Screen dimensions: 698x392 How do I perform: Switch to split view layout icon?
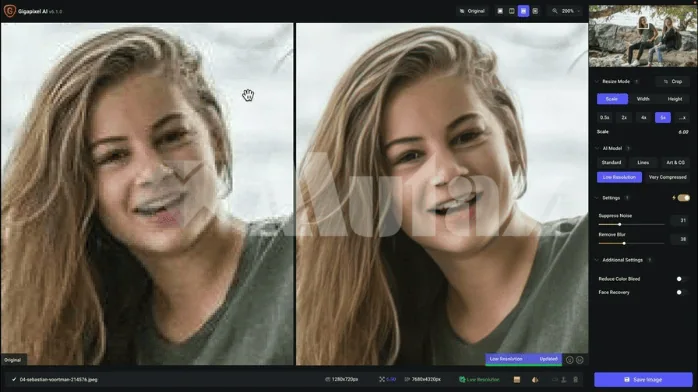(511, 11)
